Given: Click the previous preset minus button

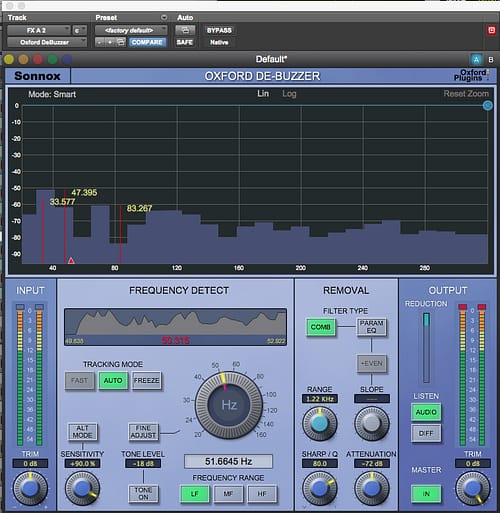Looking at the screenshot, I should point(99,42).
